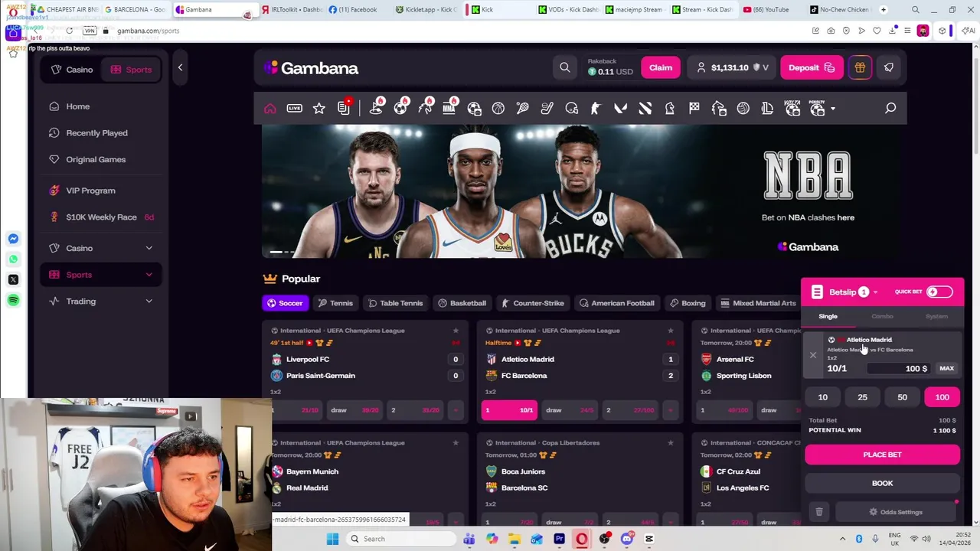The image size is (980, 551).
Task: Open the sportsbook home icon
Action: coord(269,109)
